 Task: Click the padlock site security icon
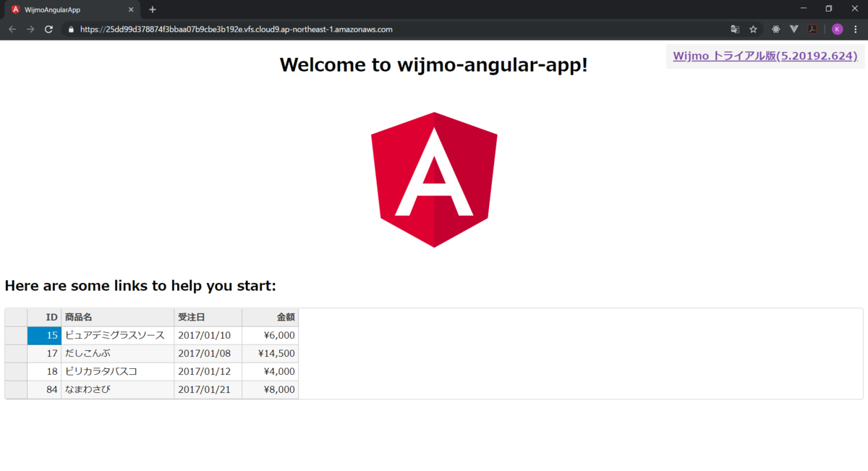[x=71, y=30]
